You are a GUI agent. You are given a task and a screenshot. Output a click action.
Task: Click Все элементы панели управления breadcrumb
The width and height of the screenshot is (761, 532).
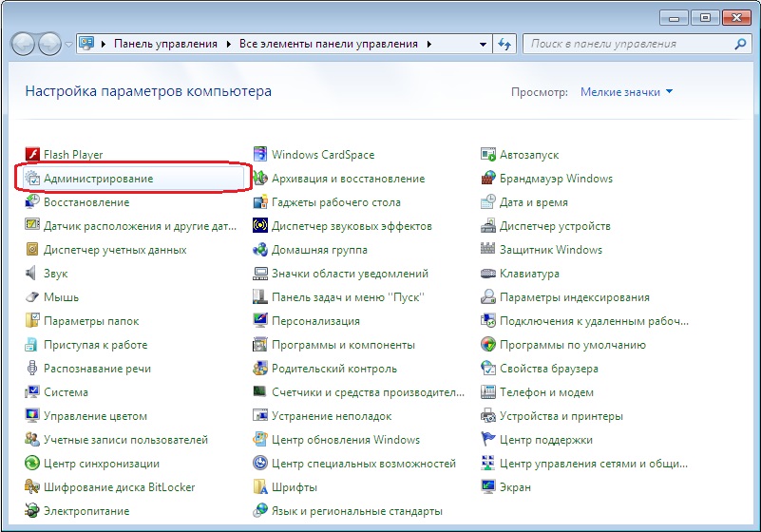(x=328, y=44)
